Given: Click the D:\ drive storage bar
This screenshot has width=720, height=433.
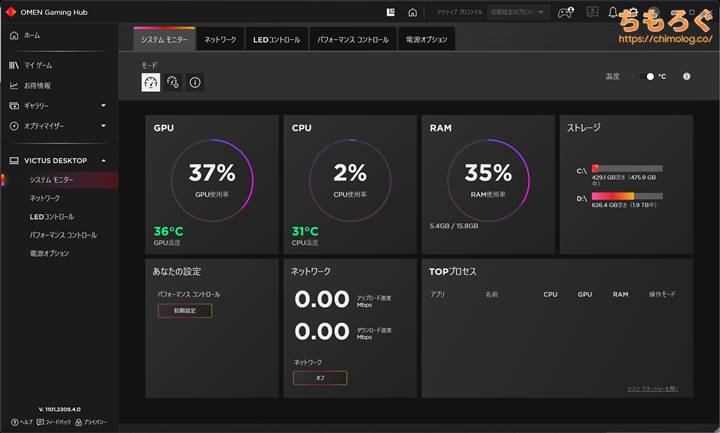Looking at the screenshot, I should (627, 196).
